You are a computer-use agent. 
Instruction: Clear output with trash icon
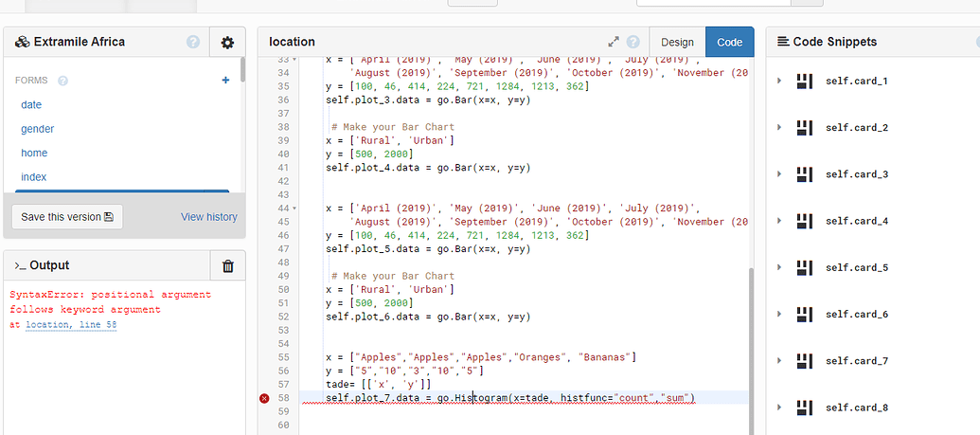(227, 266)
